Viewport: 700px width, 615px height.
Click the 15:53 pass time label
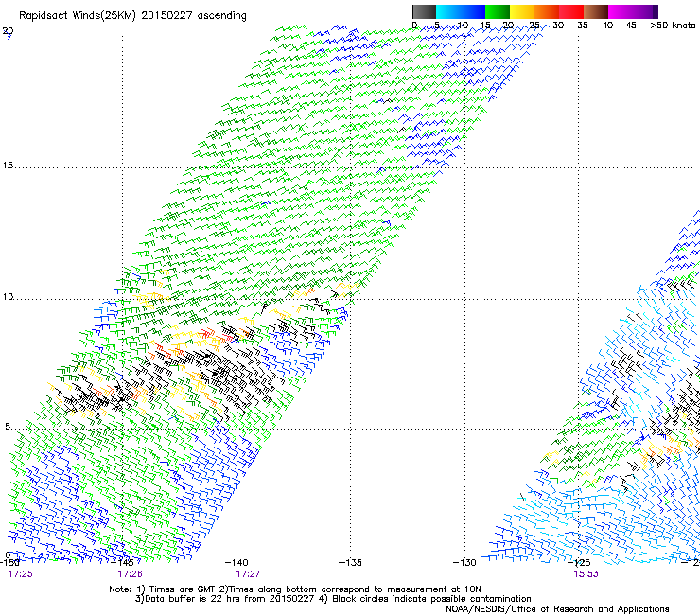coord(586,574)
